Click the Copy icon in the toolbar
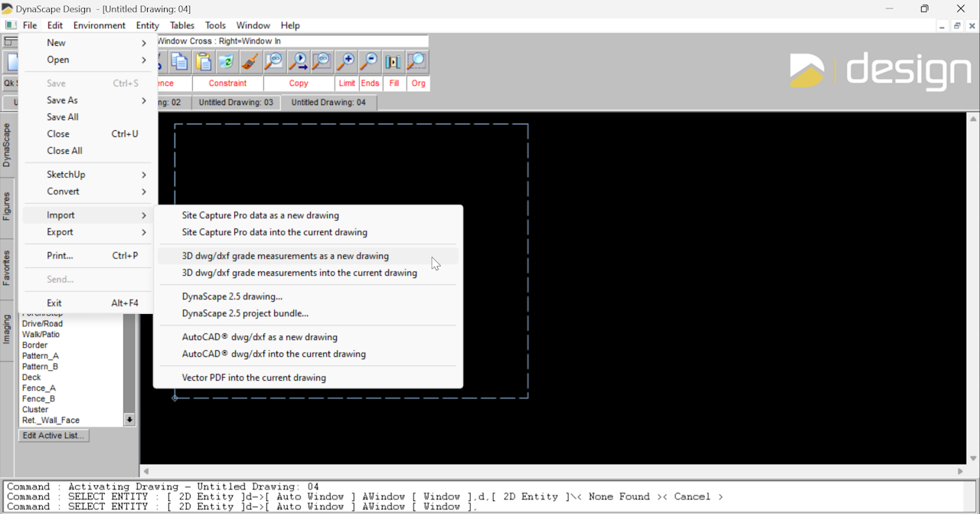Viewport: 980px width, 514px height. coord(179,61)
